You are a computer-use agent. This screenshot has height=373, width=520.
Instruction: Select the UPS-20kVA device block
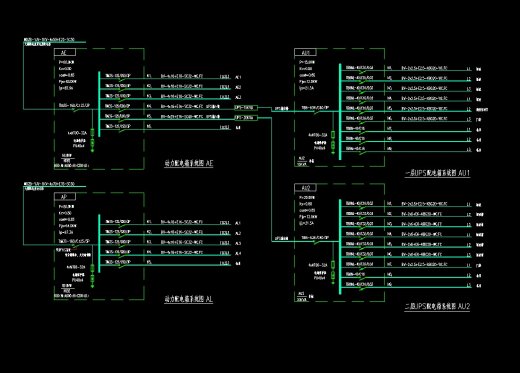point(246,118)
